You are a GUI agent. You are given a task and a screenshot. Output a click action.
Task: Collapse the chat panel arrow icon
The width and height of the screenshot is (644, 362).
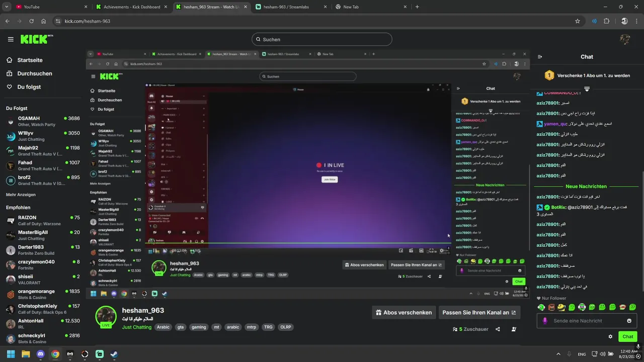540,57
